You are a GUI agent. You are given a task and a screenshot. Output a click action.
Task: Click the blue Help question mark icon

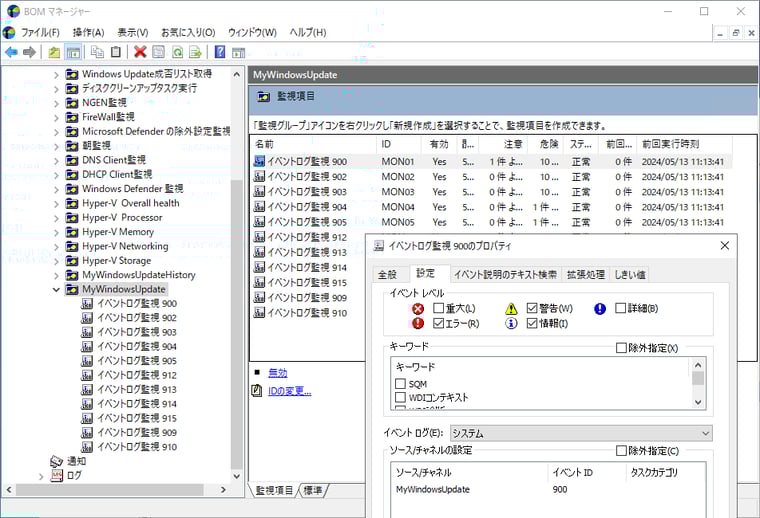point(220,52)
